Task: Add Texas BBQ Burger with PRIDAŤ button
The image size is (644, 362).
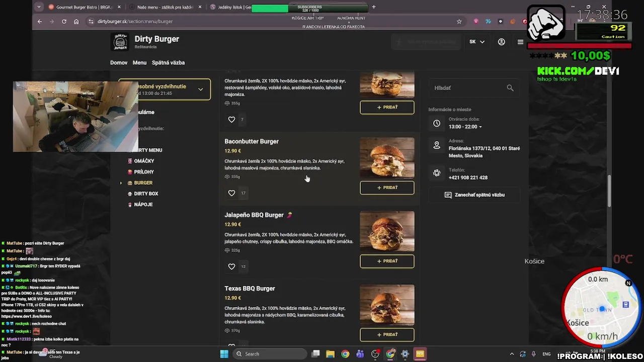Action: (387, 334)
